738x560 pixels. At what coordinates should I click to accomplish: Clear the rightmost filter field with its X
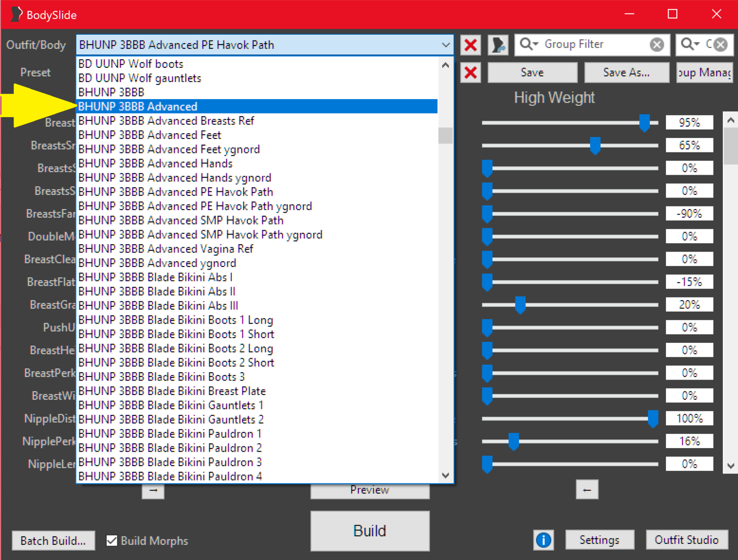tap(720, 45)
